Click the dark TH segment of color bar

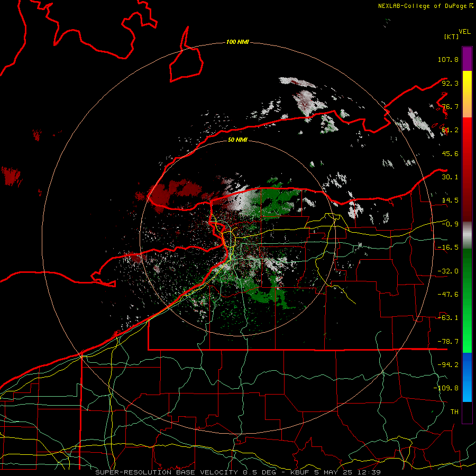point(467,413)
